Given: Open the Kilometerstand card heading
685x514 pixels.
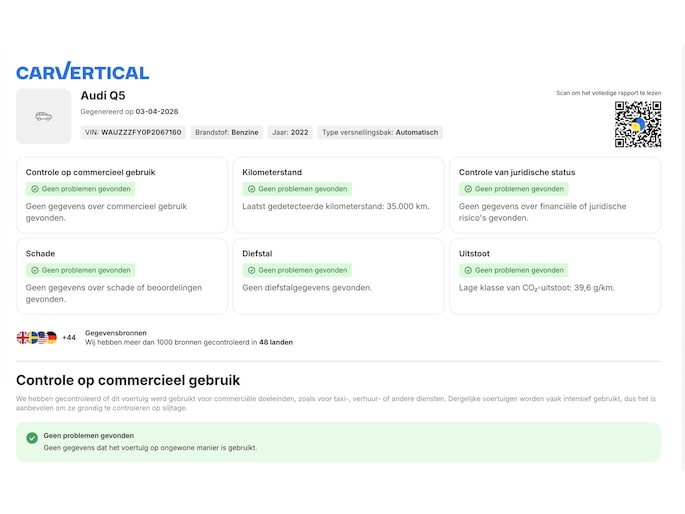Looking at the screenshot, I should tap(272, 172).
